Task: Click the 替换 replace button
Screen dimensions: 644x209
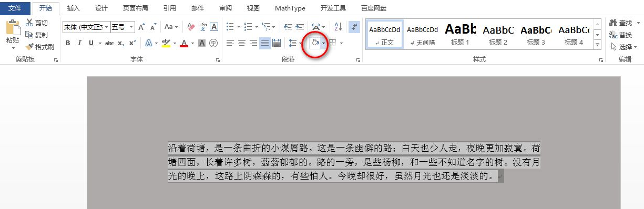Action: [x=621, y=35]
